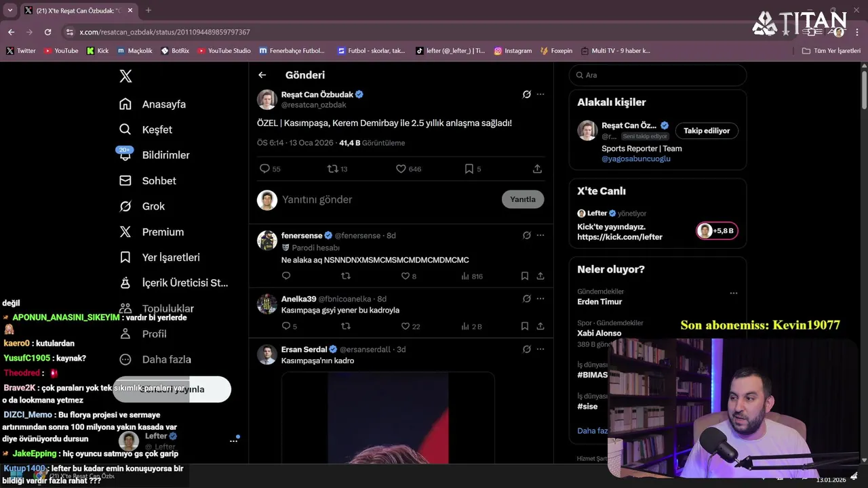Bookmark the main post with 5 bookmarks

pos(473,169)
